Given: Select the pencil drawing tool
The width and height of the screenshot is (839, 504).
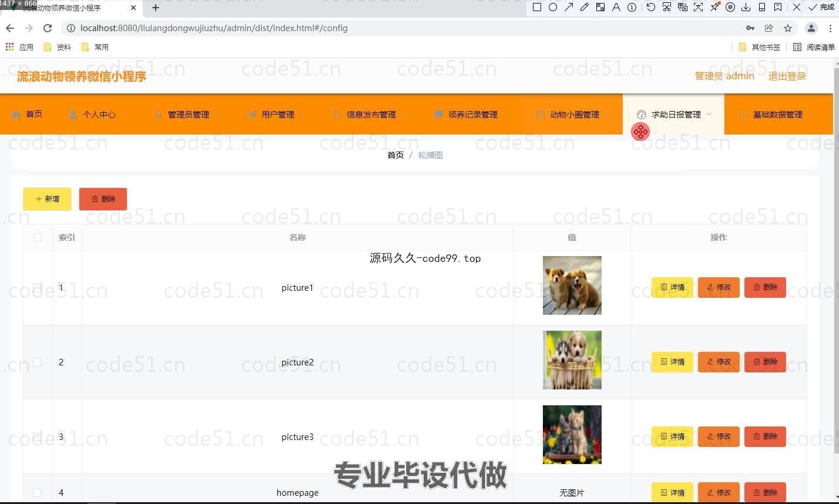Looking at the screenshot, I should coord(585,8).
